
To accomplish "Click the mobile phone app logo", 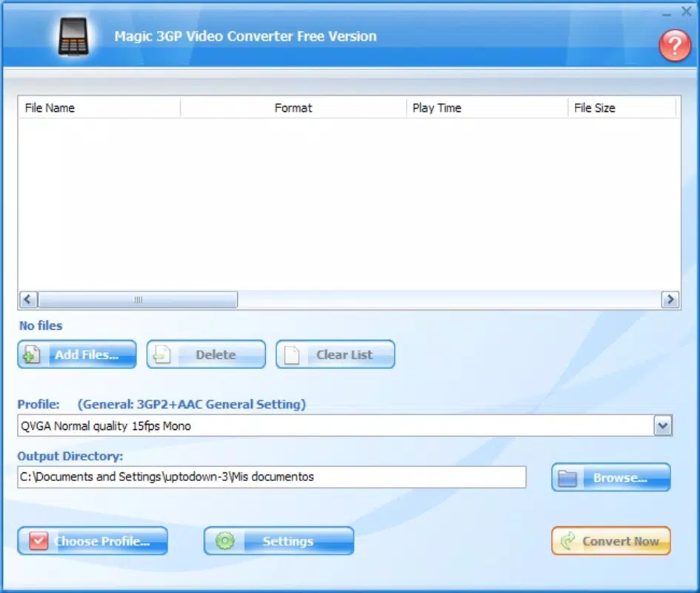I will (73, 37).
